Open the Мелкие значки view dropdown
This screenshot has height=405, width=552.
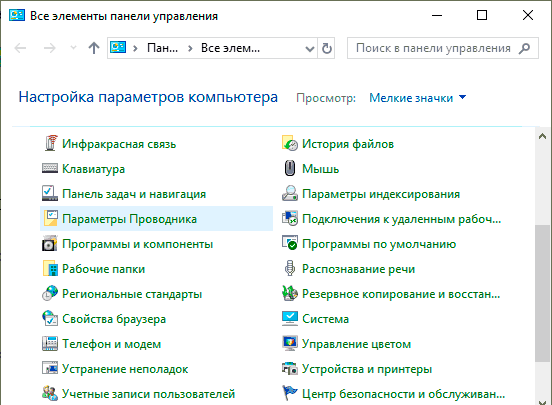pyautogui.click(x=418, y=98)
